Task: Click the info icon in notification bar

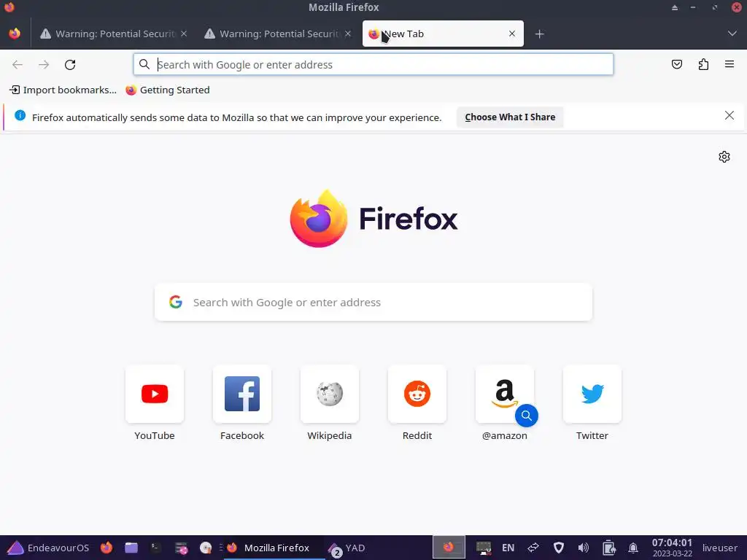Action: point(20,115)
